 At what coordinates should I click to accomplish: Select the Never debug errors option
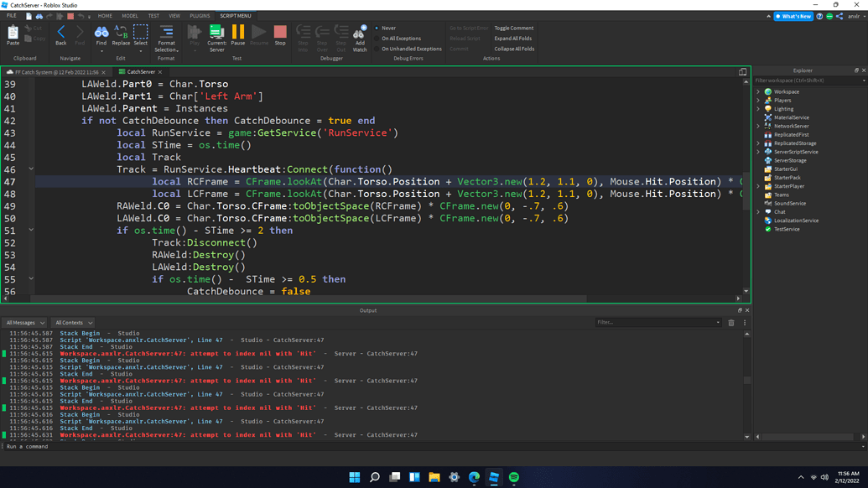coord(385,29)
